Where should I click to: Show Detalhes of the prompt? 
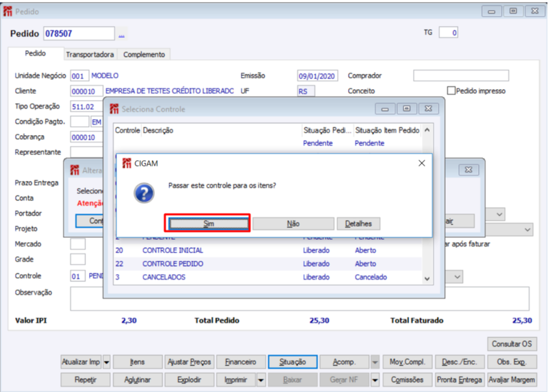click(358, 224)
